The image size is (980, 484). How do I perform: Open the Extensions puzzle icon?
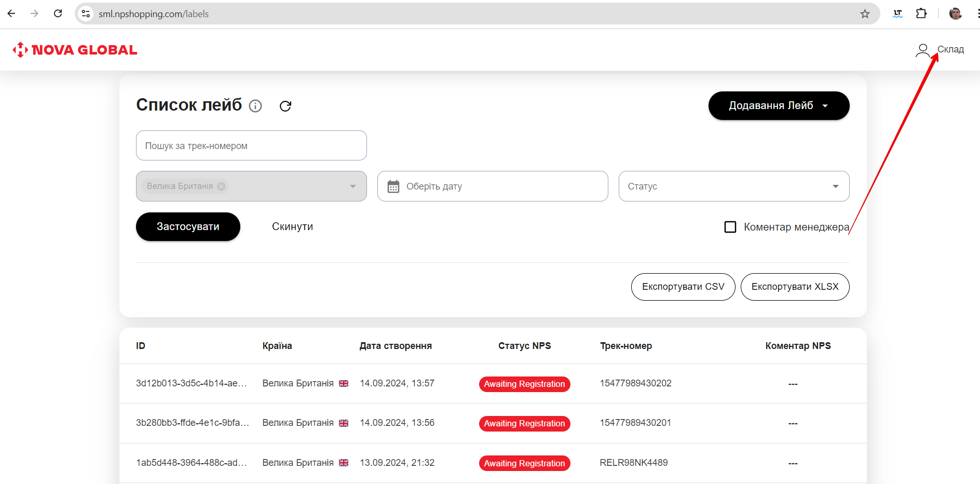pos(921,14)
